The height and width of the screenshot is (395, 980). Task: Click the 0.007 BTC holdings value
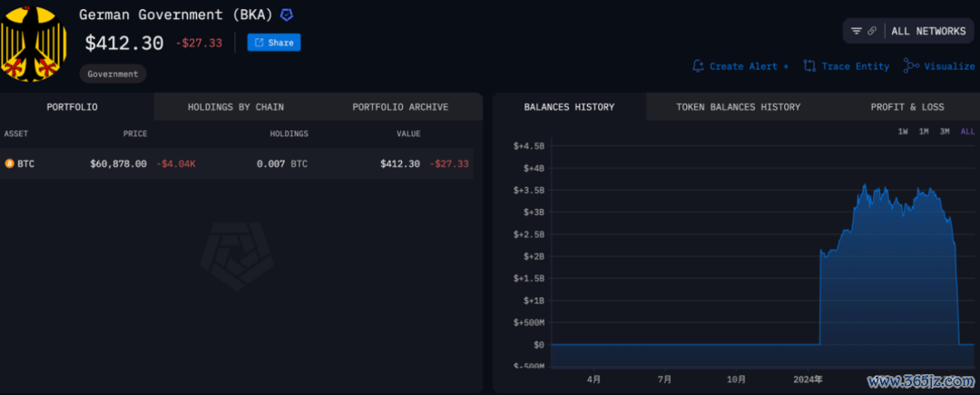tap(282, 163)
